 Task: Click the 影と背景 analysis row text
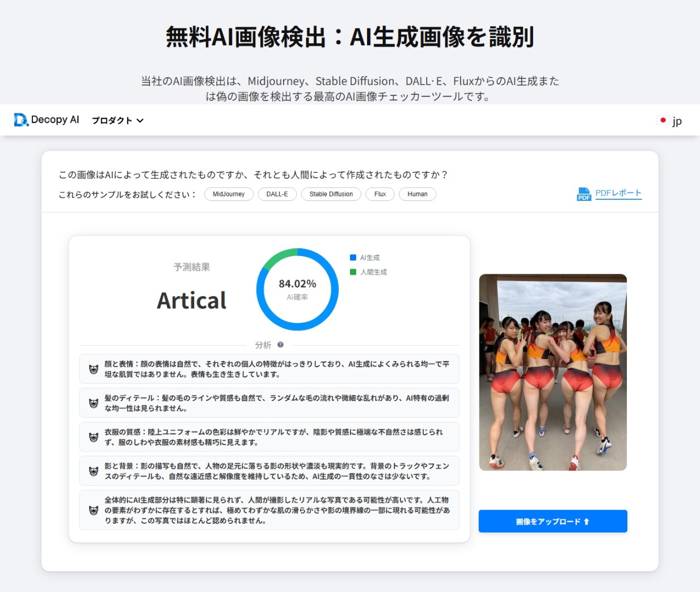click(277, 471)
